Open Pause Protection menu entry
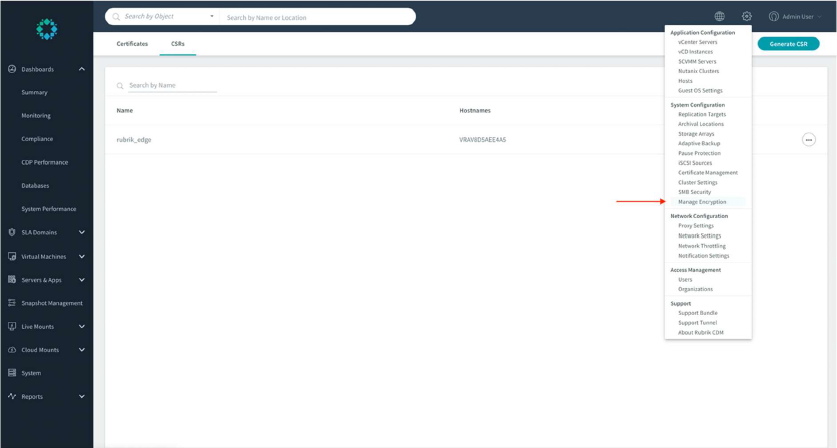 (699, 153)
